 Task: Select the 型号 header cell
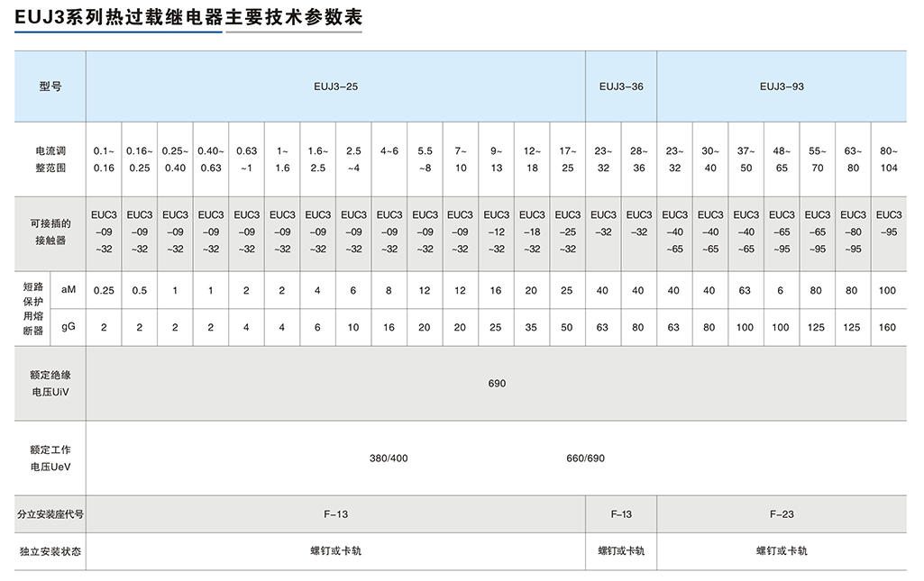point(50,87)
